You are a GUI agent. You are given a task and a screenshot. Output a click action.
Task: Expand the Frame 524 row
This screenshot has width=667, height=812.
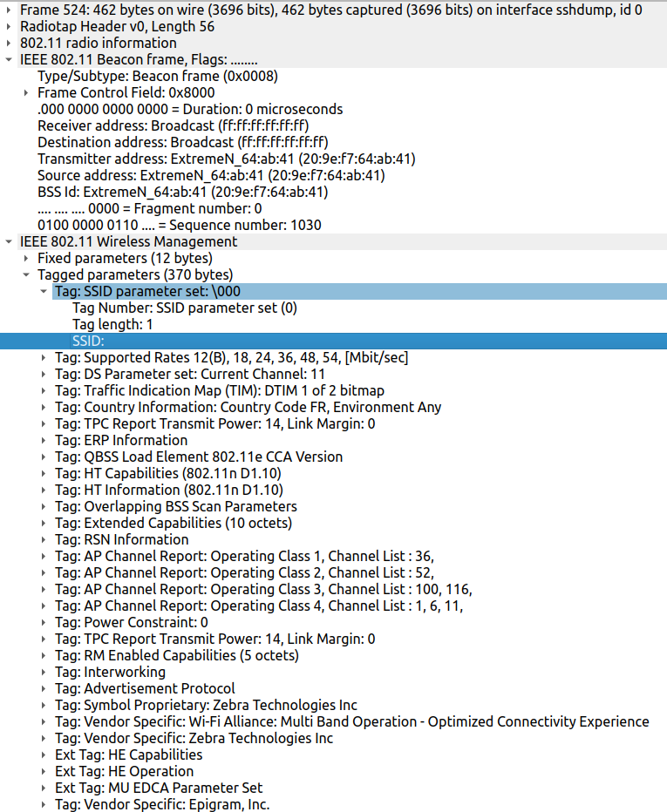(x=9, y=10)
